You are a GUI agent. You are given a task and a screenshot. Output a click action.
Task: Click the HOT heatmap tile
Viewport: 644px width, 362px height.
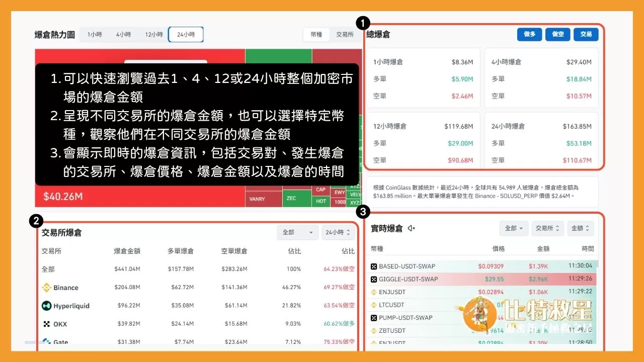321,201
